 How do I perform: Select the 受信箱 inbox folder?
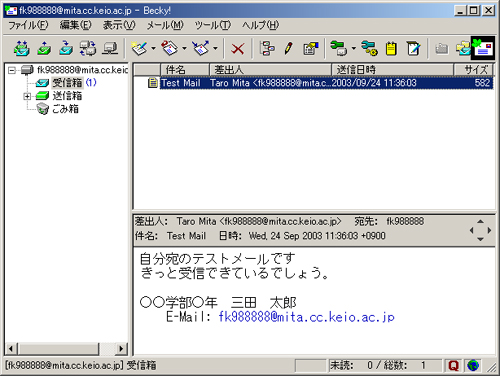[67, 83]
